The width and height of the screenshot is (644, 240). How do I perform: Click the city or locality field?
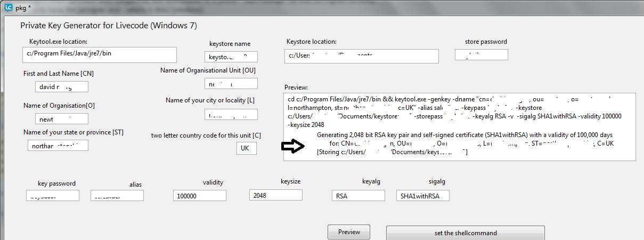click(x=231, y=115)
